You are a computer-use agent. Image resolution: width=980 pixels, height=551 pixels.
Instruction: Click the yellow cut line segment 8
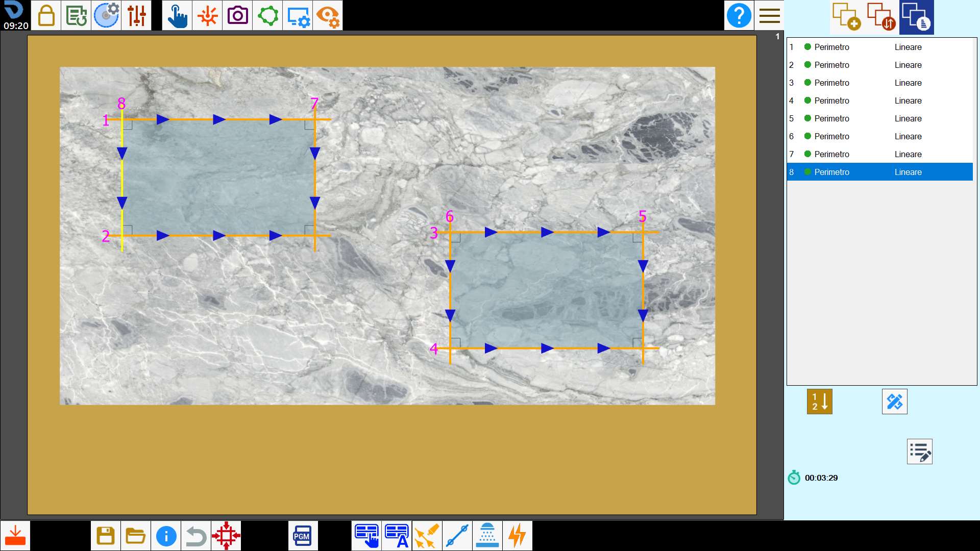[122, 179]
